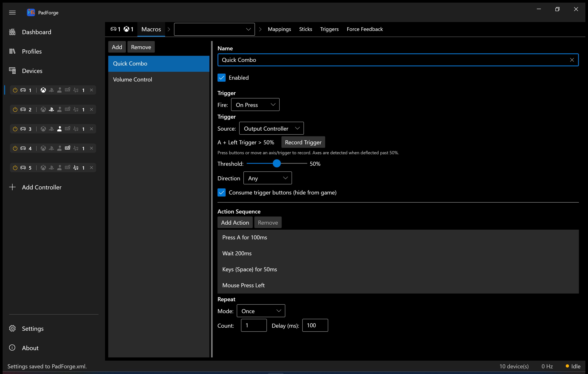
Task: Open the Fire trigger On Press dropdown
Action: point(255,105)
